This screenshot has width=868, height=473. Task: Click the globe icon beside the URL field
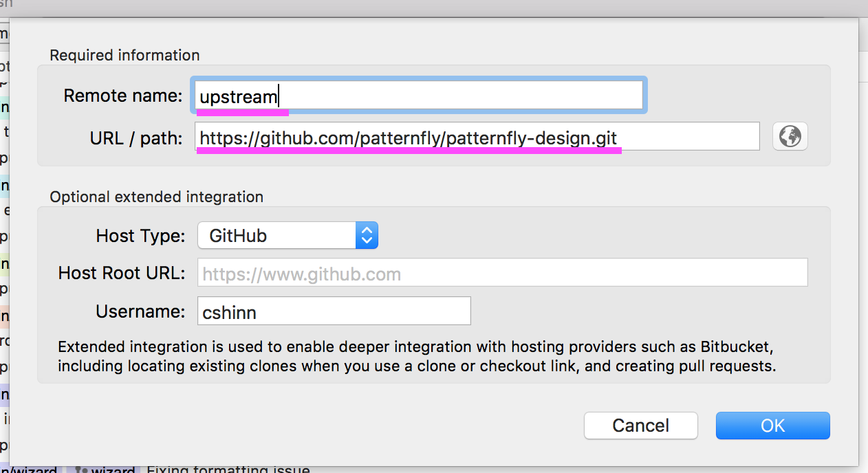click(x=790, y=136)
